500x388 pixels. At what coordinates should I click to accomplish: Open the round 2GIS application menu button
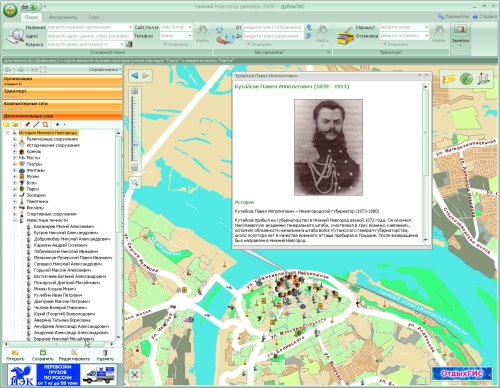click(x=10, y=10)
